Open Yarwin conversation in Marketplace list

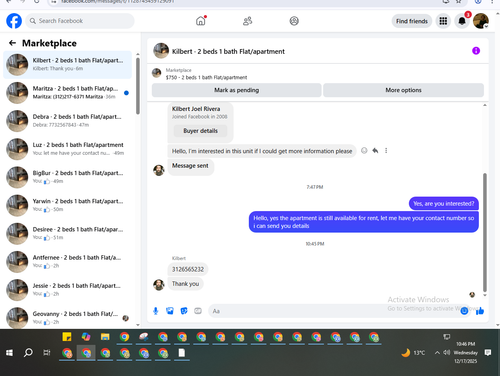coord(68,205)
